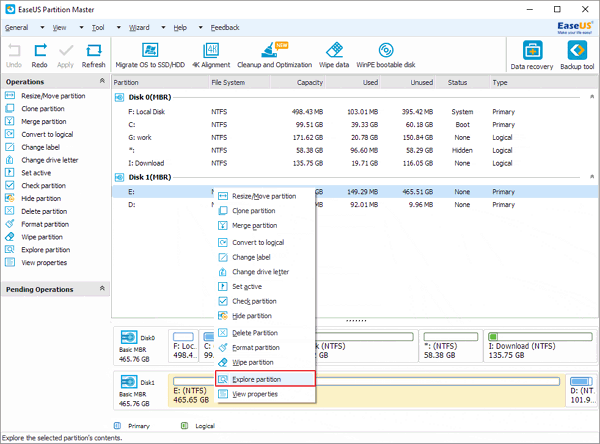Select Check partition in Operations panel
600x444 pixels.
tap(36, 186)
